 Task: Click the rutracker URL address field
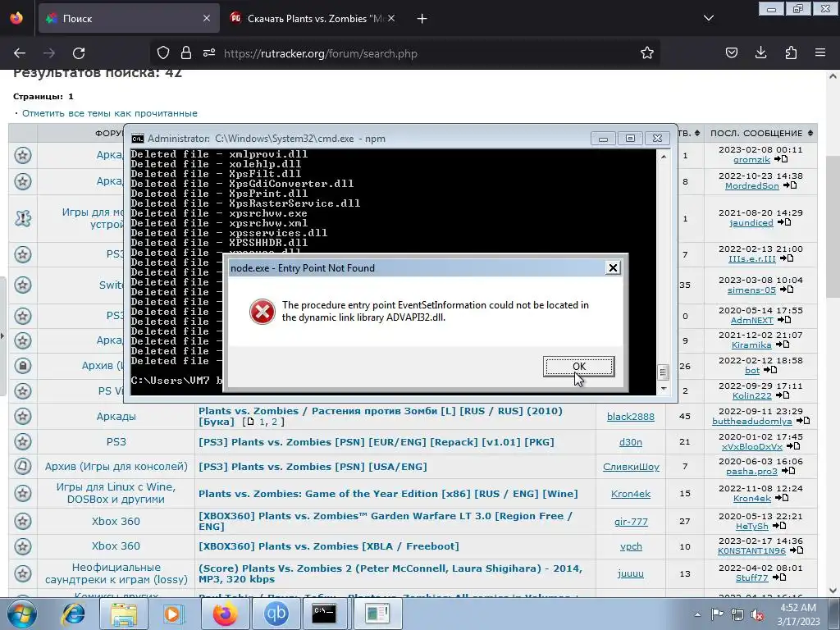(321, 53)
